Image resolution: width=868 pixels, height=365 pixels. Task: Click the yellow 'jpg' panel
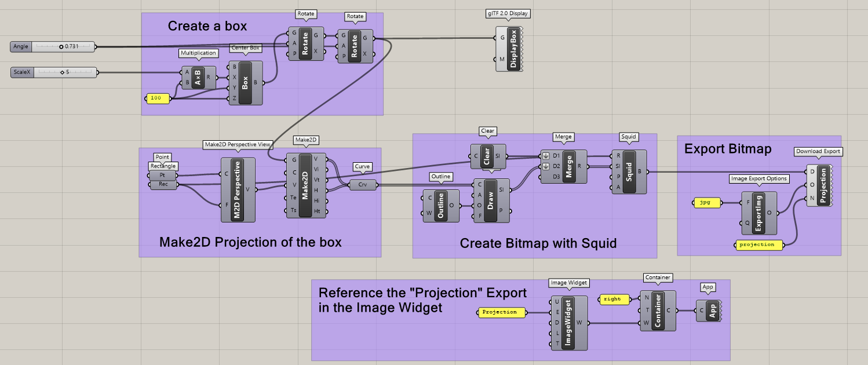click(707, 203)
